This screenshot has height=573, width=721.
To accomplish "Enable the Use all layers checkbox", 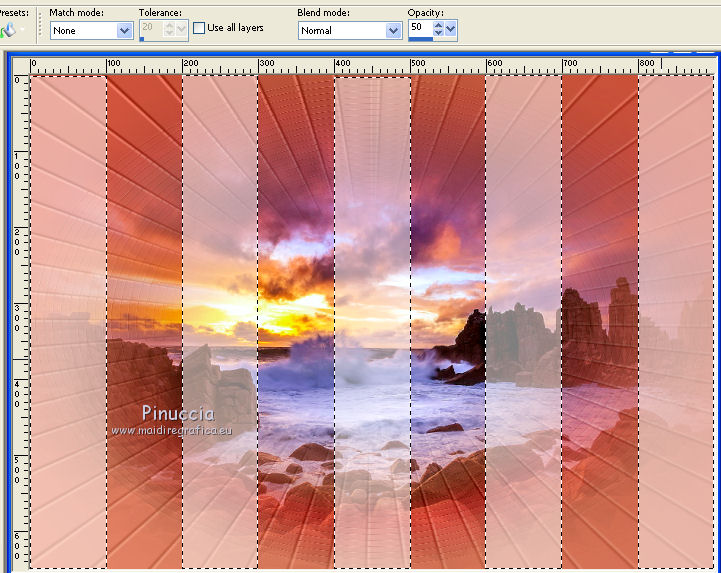I will [x=199, y=28].
